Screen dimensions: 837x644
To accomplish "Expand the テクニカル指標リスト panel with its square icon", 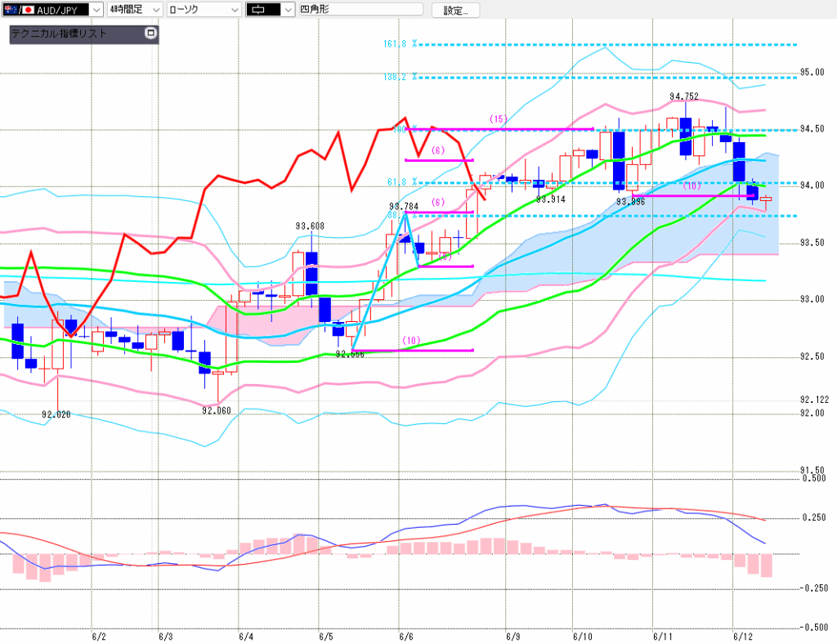I will click(x=151, y=33).
